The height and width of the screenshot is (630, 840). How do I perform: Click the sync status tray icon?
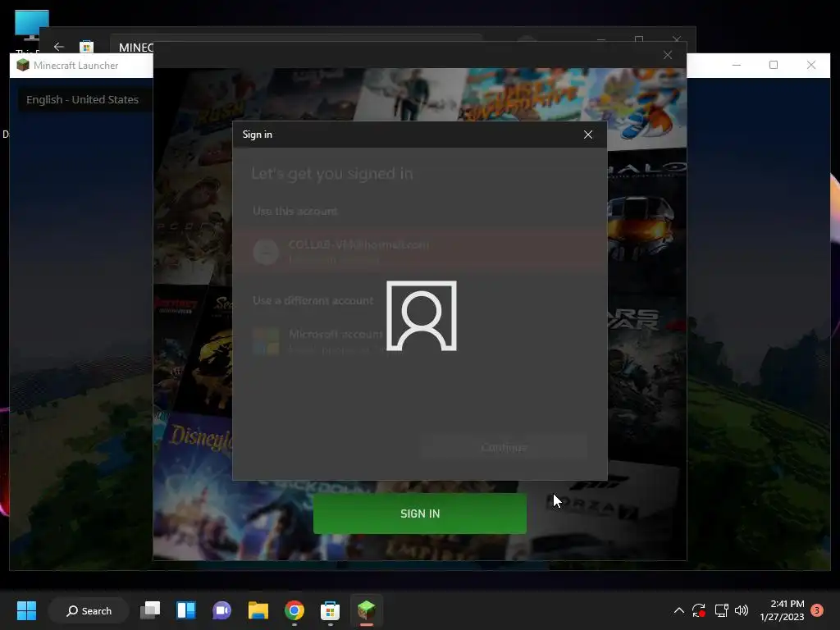(x=699, y=610)
